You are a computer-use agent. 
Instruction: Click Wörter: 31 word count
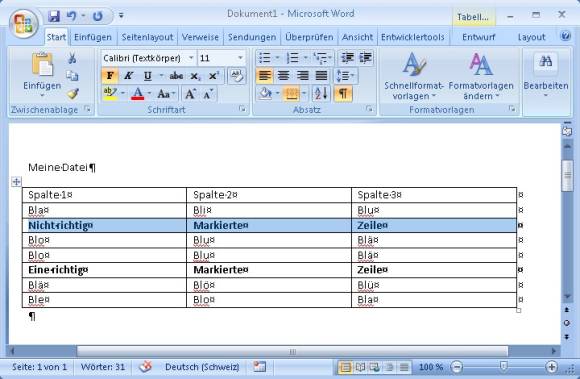[x=102, y=367]
